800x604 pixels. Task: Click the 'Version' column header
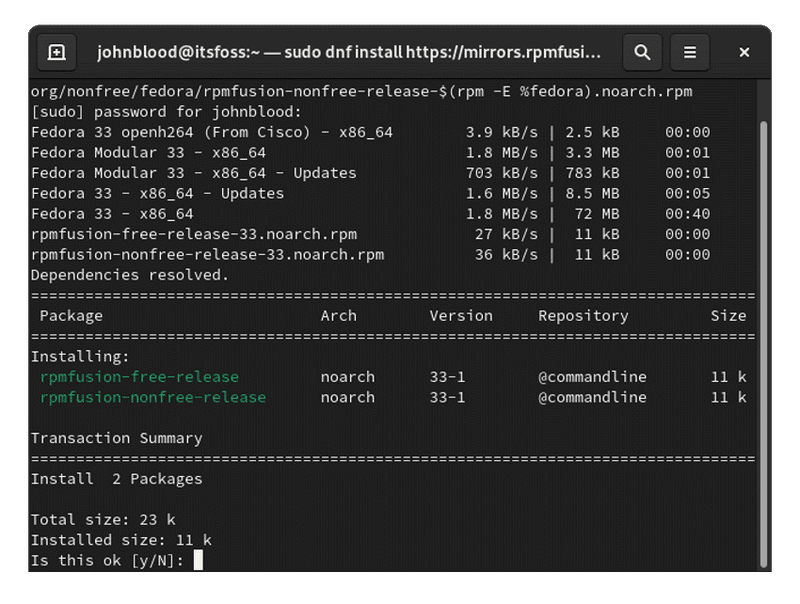(x=461, y=315)
